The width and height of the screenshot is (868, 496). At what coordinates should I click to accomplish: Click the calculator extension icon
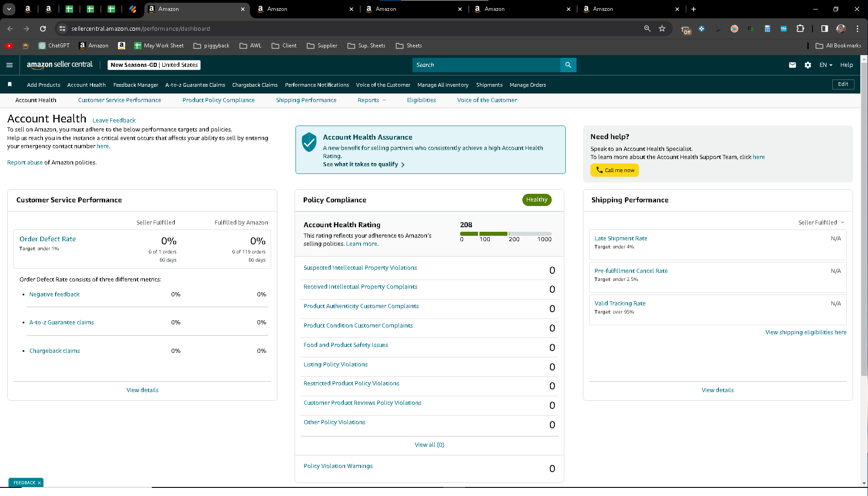pyautogui.click(x=767, y=28)
